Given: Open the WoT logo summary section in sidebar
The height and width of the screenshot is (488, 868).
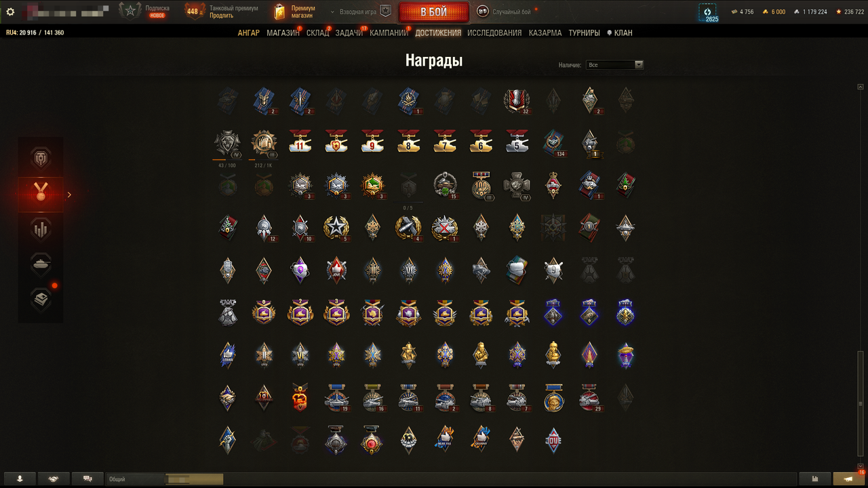Looking at the screenshot, I should tap(41, 160).
